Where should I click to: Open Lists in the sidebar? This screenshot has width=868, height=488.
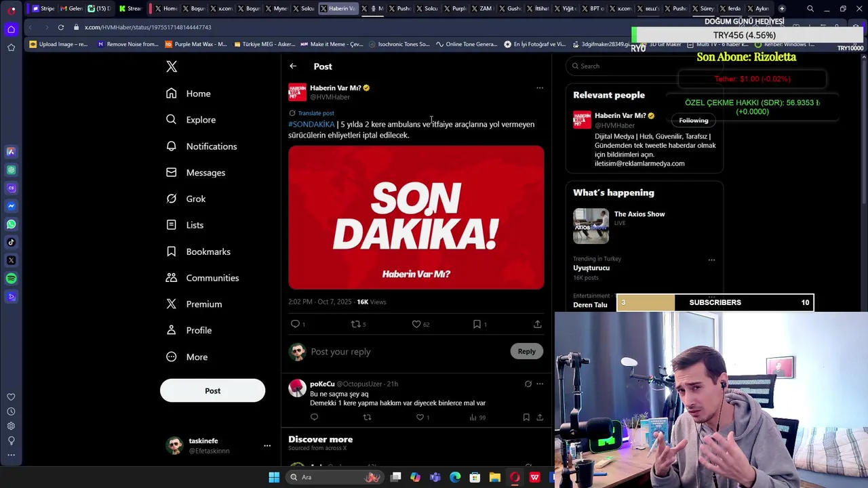click(x=185, y=225)
